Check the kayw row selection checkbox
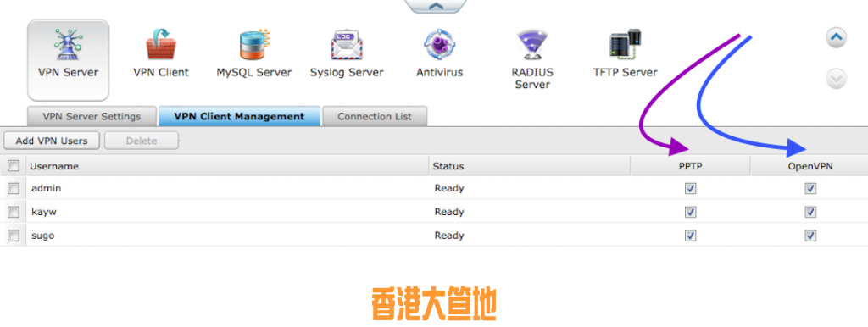This screenshot has width=868, height=327. (x=14, y=212)
